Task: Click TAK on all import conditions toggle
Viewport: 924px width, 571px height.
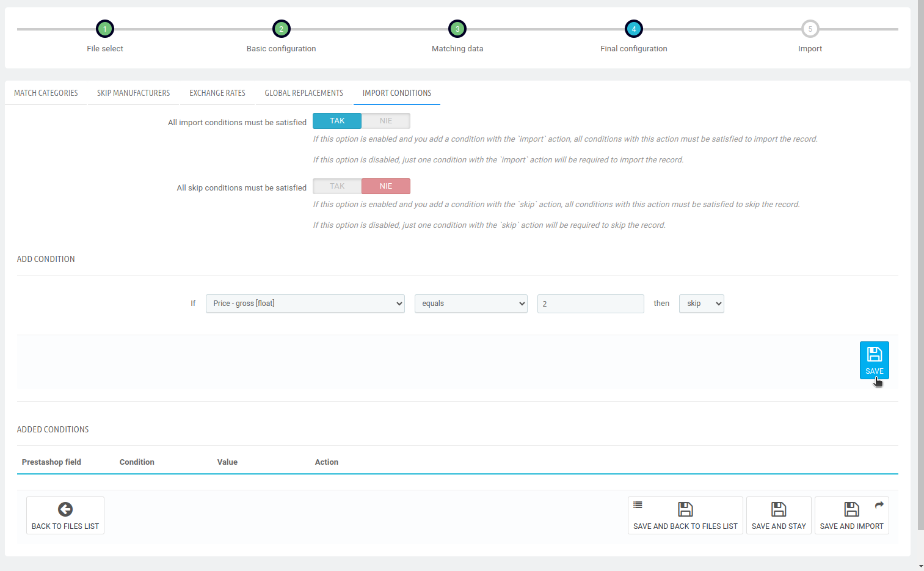Action: tap(337, 121)
